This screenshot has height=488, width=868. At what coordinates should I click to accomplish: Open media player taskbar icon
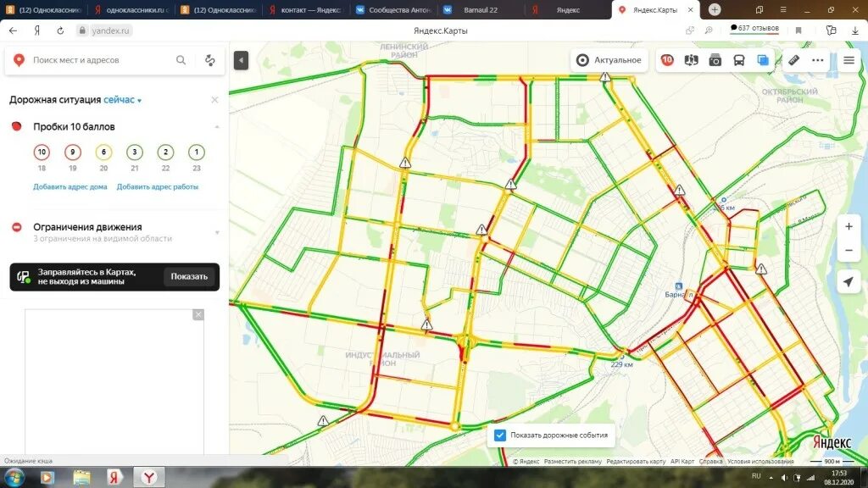pos(47,477)
